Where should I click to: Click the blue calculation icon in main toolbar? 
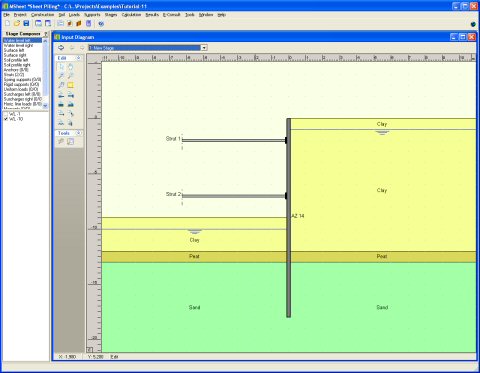101,23
